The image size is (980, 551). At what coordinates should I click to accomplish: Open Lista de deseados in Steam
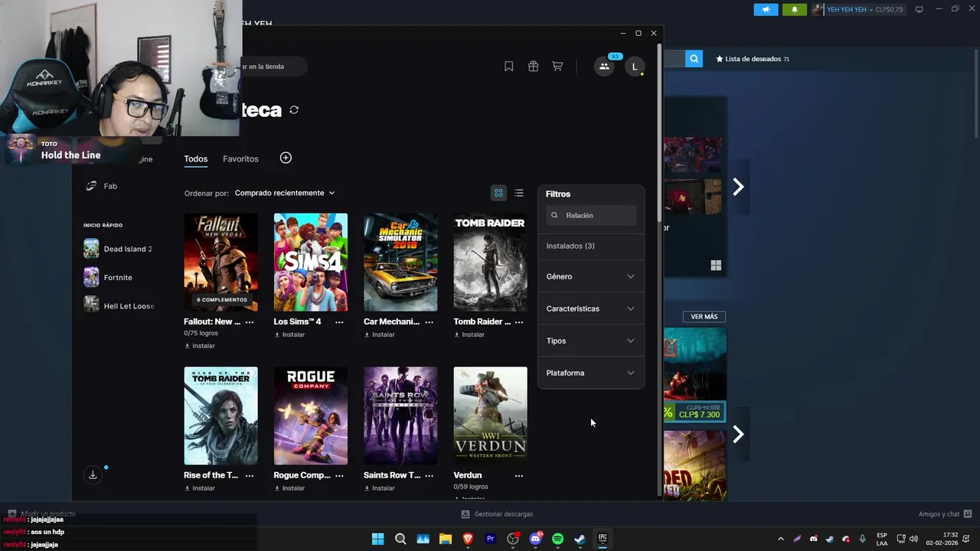[752, 59]
